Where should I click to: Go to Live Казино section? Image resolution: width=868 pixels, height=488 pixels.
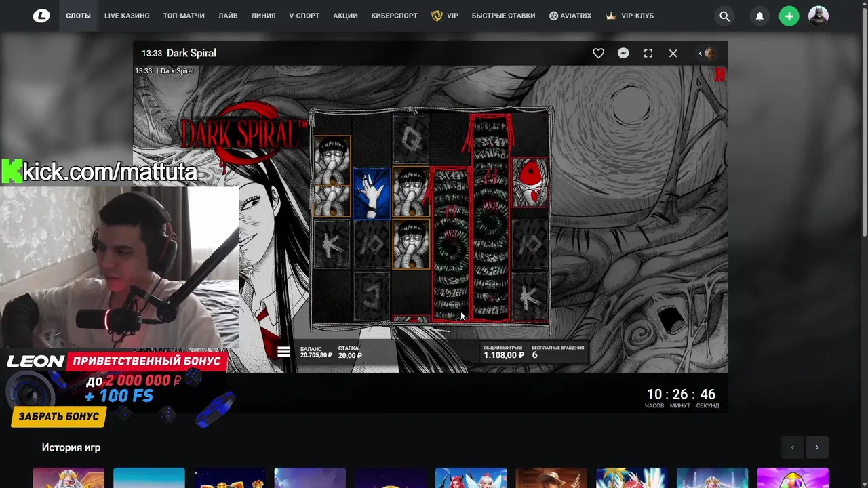(x=127, y=16)
